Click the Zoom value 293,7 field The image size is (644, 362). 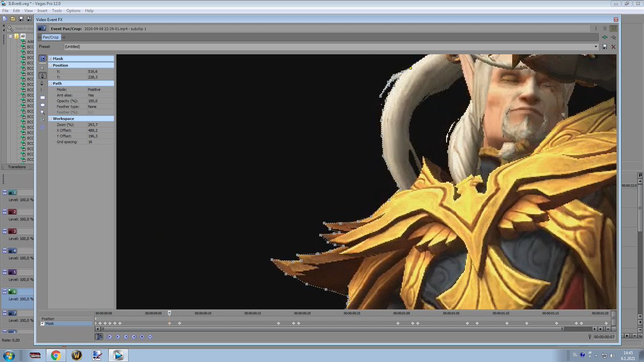(100, 124)
